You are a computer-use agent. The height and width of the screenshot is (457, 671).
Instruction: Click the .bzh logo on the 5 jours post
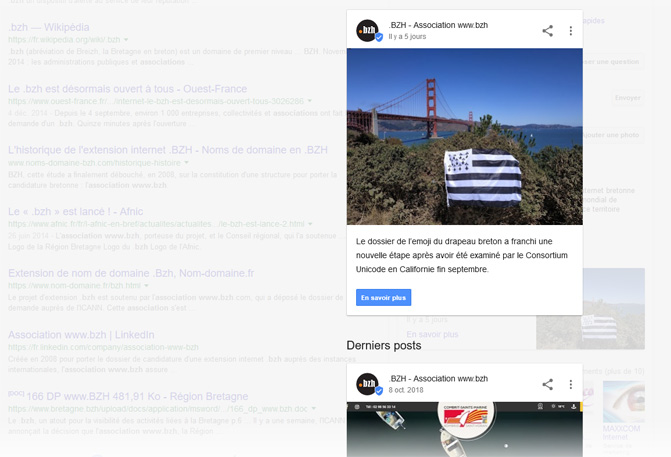tap(368, 30)
